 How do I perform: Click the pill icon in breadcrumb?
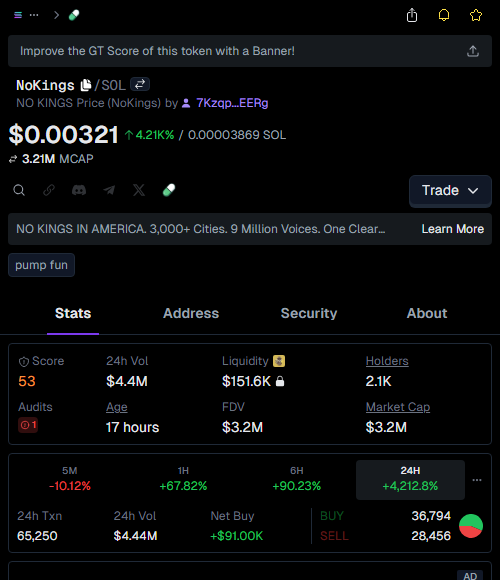pos(74,15)
